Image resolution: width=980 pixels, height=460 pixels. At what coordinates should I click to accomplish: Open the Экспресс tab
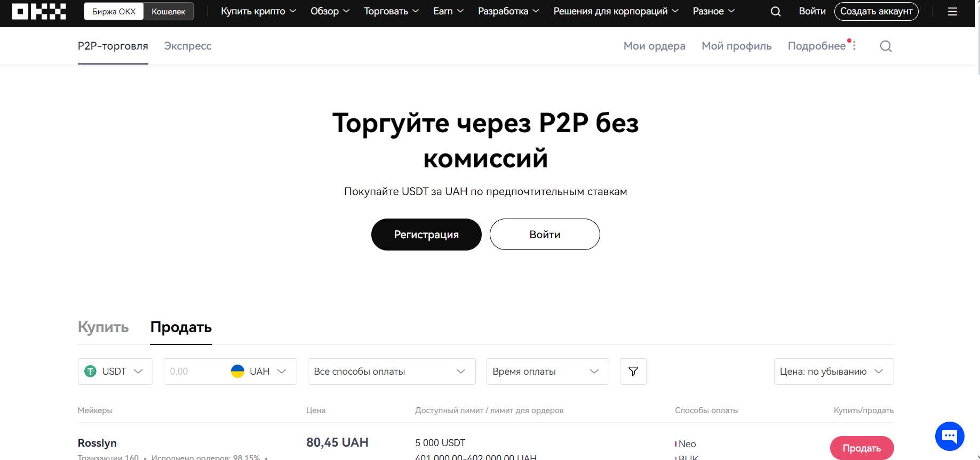(x=188, y=46)
